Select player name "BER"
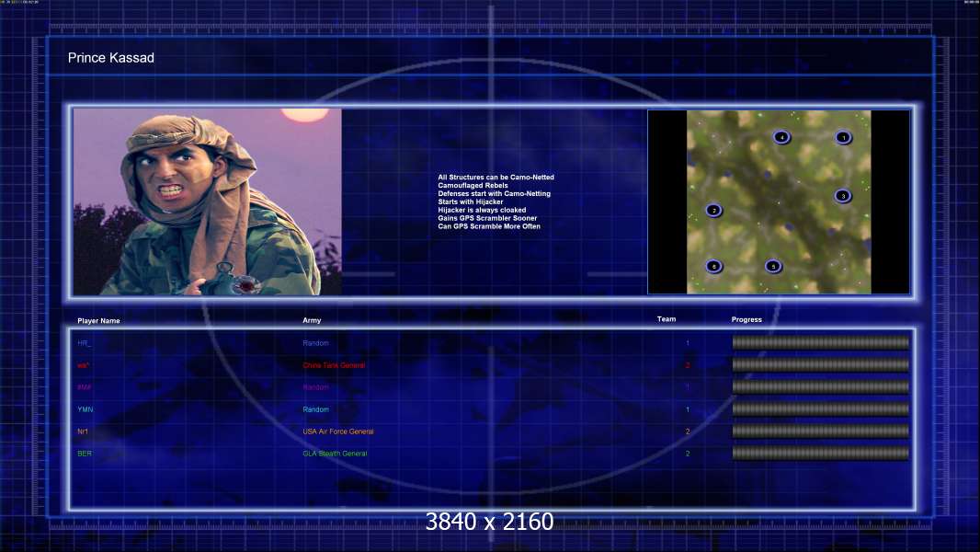The width and height of the screenshot is (980, 552). [85, 454]
